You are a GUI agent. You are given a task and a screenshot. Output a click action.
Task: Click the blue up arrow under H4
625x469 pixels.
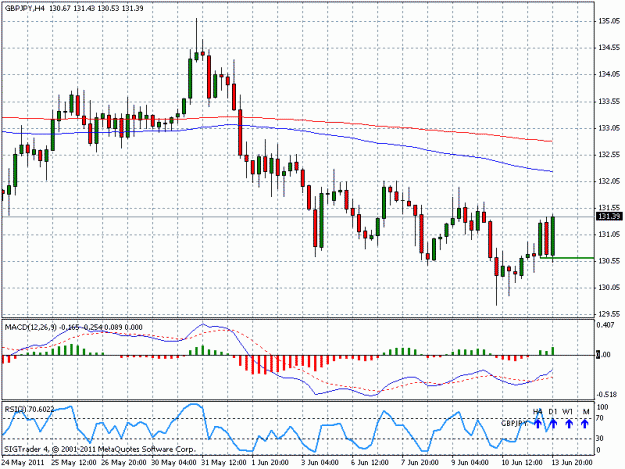pyautogui.click(x=537, y=424)
